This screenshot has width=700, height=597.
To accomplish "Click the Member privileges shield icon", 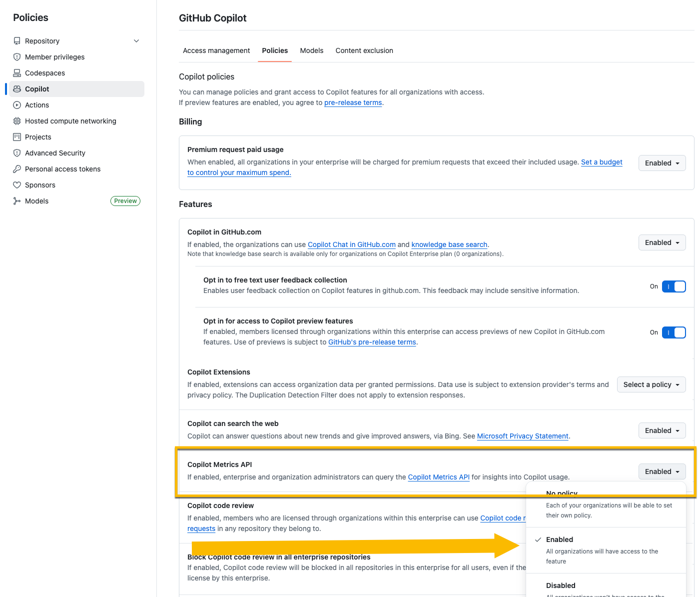I will coord(17,57).
